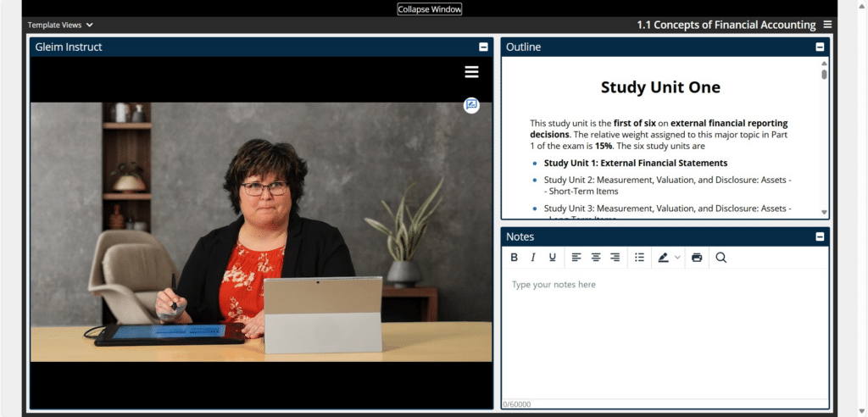Minimize the Outline panel
Screen dimensions: 868x417
820,47
